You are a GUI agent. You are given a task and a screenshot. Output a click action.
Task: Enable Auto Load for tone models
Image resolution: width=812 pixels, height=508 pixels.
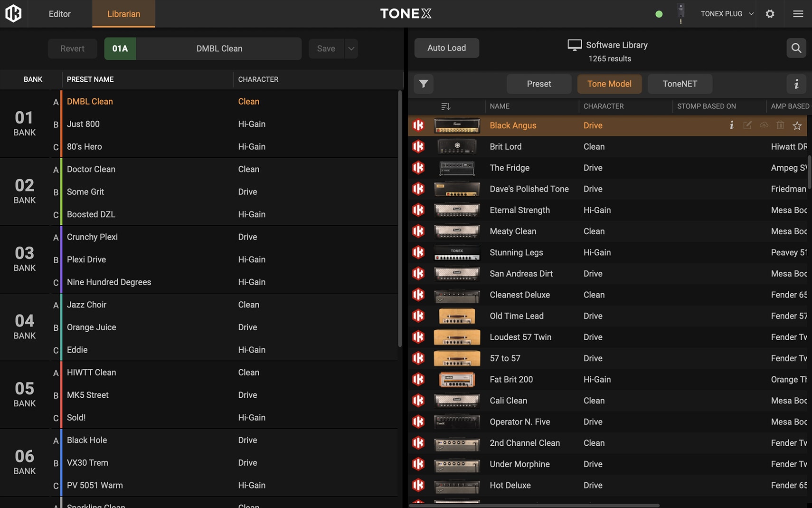point(446,48)
